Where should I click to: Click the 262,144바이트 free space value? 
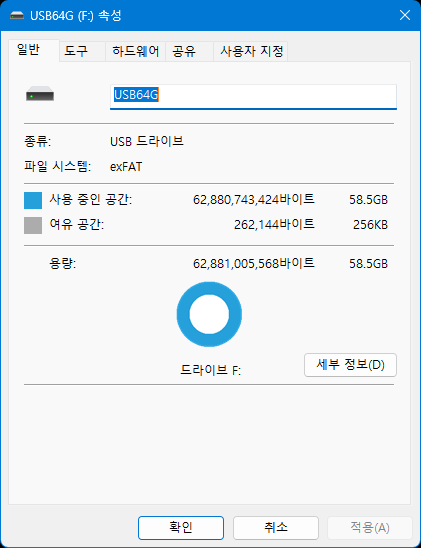pos(274,224)
